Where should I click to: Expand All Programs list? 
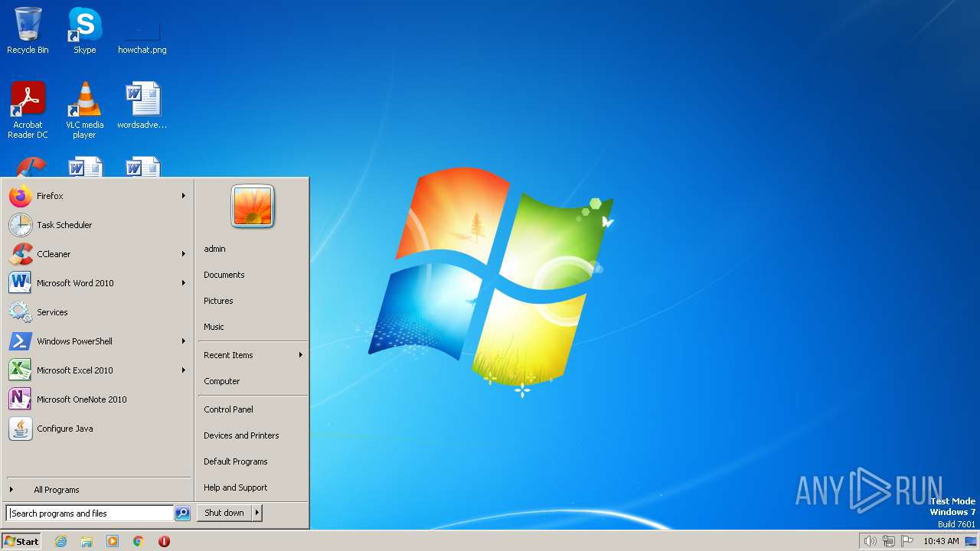pyautogui.click(x=98, y=490)
